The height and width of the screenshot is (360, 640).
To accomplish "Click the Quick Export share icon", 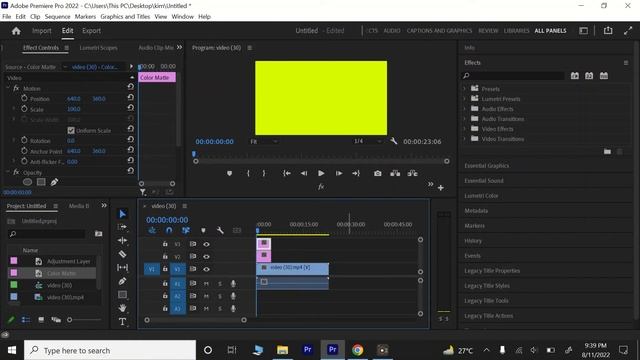I will tap(608, 31).
